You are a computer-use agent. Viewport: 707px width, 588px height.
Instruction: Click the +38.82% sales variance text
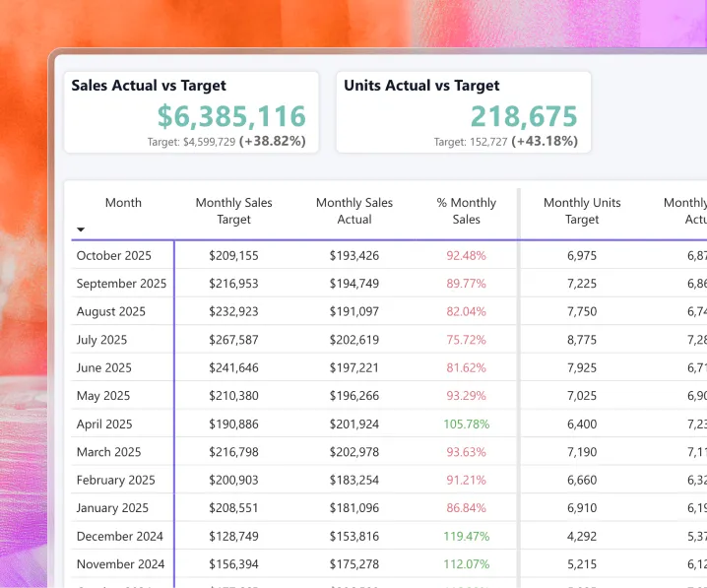pyautogui.click(x=273, y=142)
